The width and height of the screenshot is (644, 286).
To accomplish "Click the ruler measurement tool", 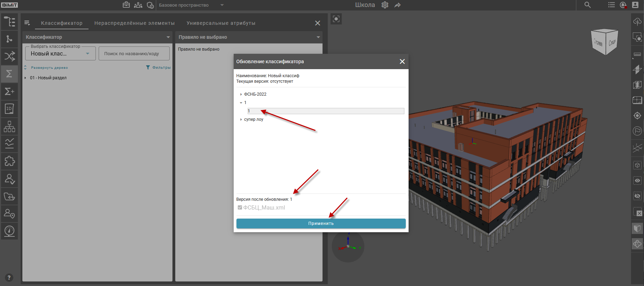I will pos(637,54).
